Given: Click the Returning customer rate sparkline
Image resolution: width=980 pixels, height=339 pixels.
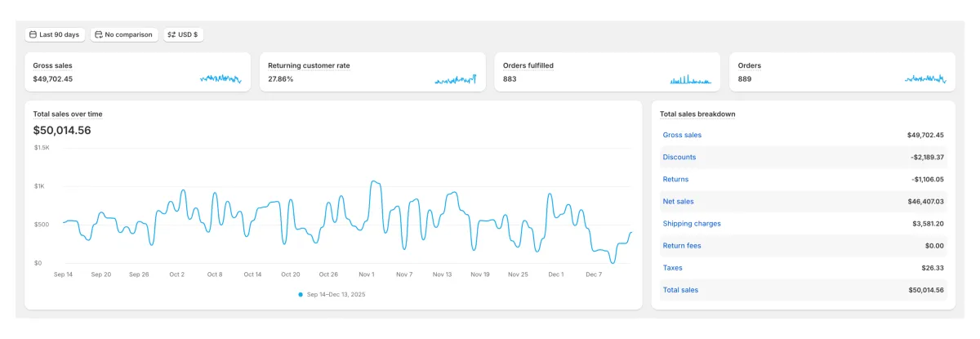Looking at the screenshot, I should (x=456, y=79).
